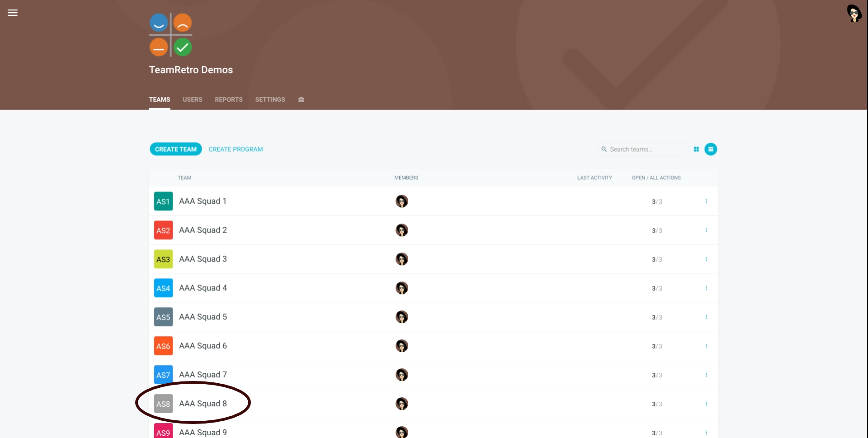
Task: Click the OPEN / ALL ACTIONS column header
Action: 656,178
